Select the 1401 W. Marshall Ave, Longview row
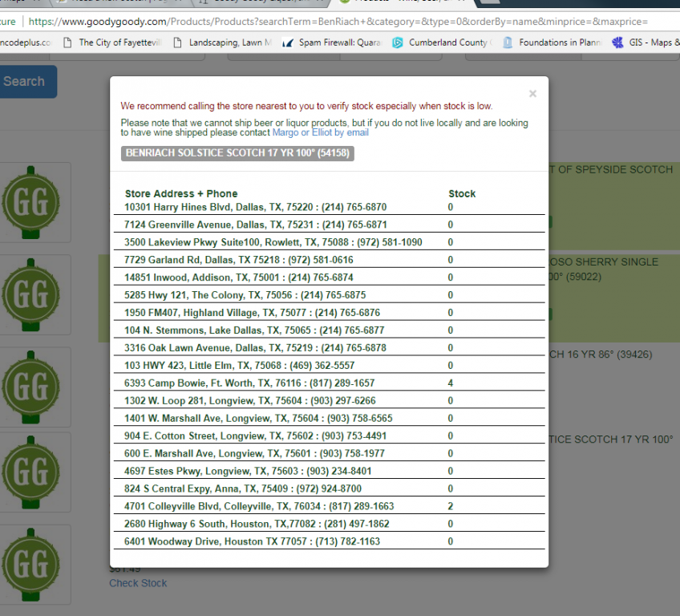The image size is (680, 616). (x=329, y=418)
